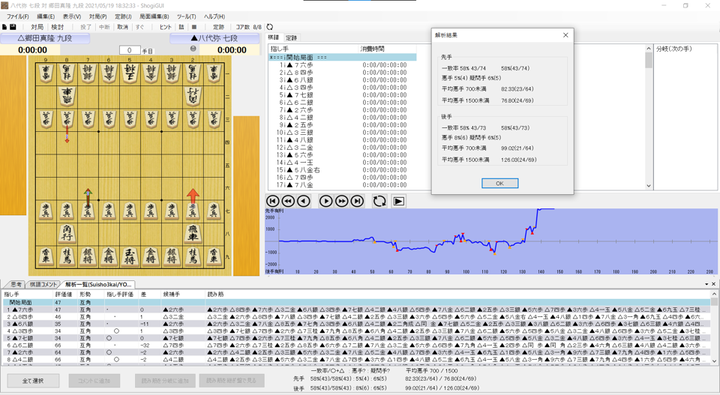Viewport: 720px width, 395px height.
Task: Open the ヘルプ(H) menu
Action: (x=214, y=17)
